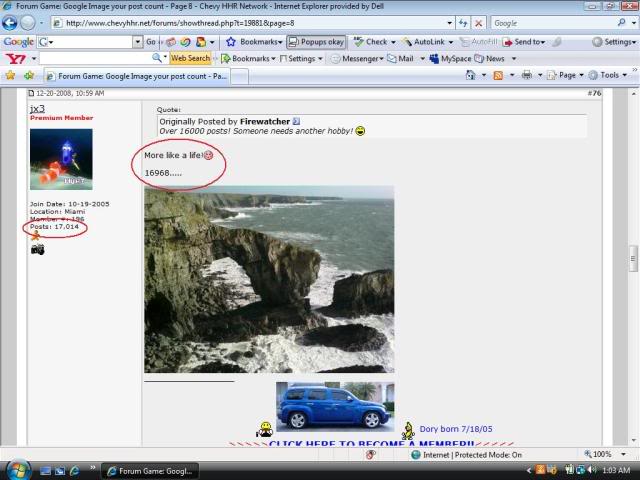Open Yahoo toolbar Settings menu
Image resolution: width=640 pixels, height=480 pixels.
[x=301, y=59]
